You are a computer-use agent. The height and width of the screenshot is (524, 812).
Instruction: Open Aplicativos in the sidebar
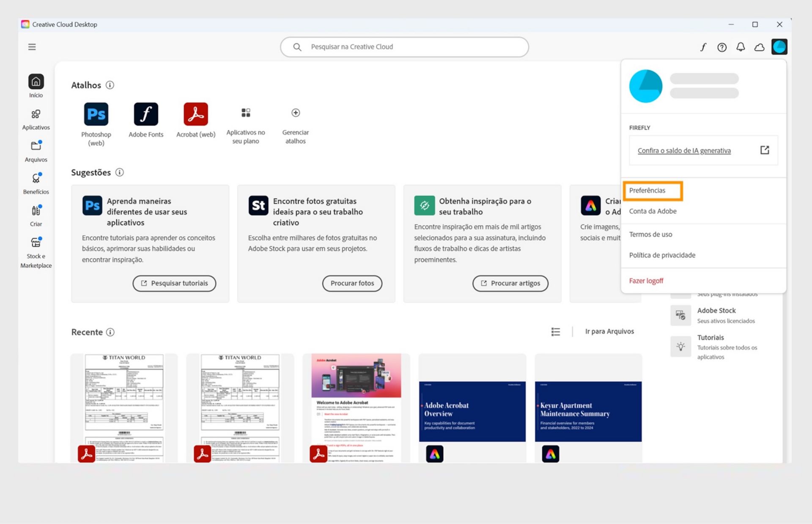pyautogui.click(x=36, y=120)
